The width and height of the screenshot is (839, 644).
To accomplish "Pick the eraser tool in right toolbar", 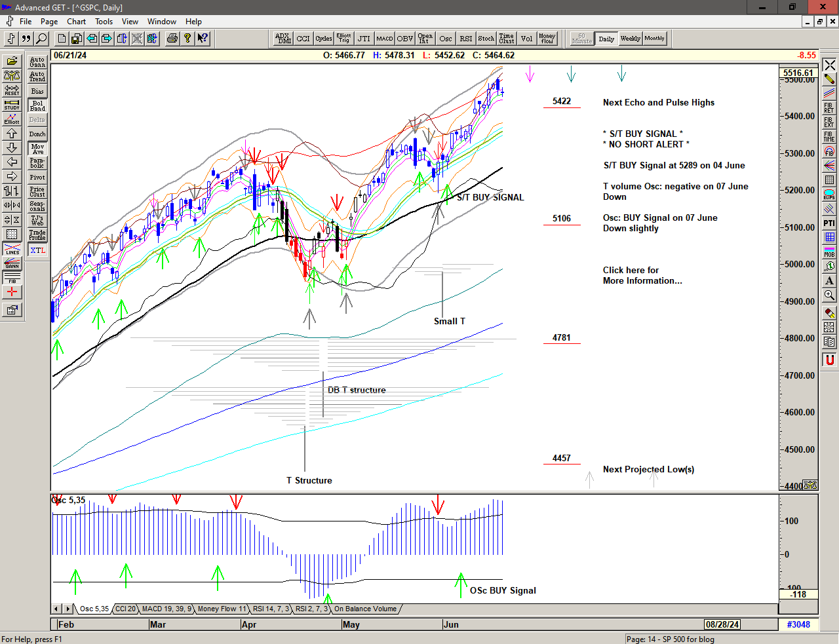I will point(829,313).
